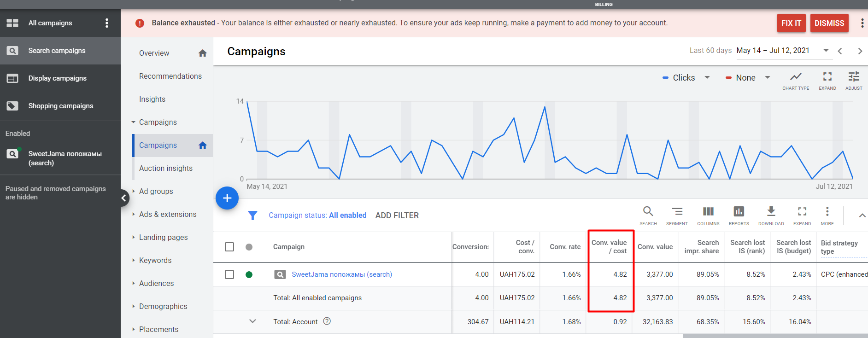Open the SweetJama campaign link in table
This screenshot has width=868, height=338.
click(x=342, y=274)
